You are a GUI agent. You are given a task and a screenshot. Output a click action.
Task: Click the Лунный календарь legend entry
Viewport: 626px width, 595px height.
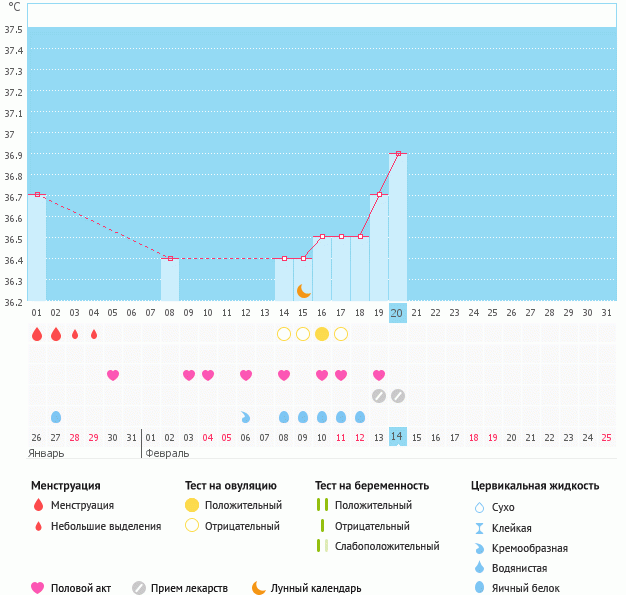coord(308,588)
